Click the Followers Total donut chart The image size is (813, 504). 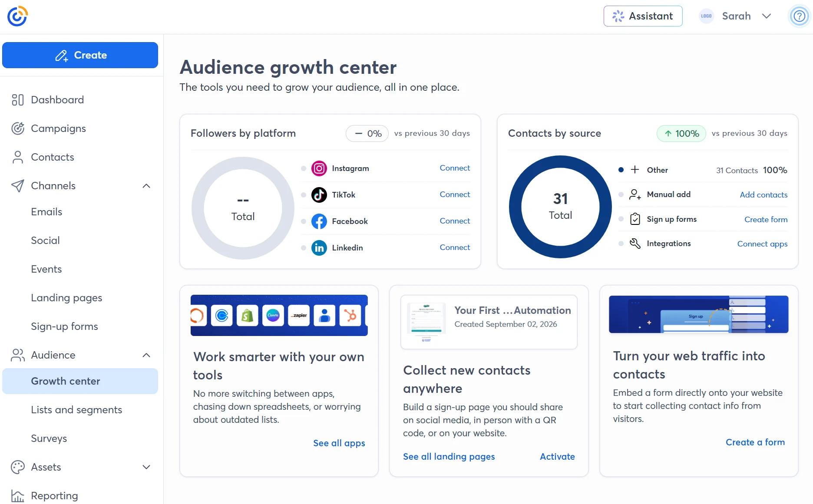[243, 208]
